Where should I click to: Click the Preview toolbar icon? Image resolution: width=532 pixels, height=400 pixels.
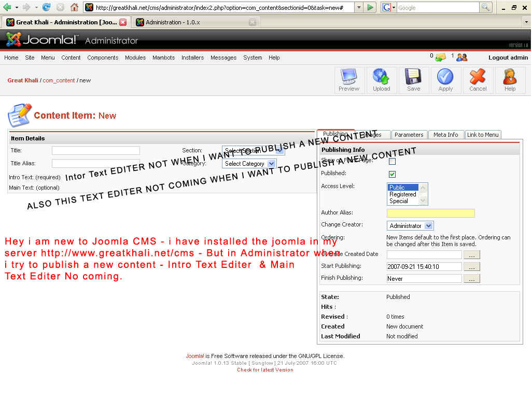349,80
